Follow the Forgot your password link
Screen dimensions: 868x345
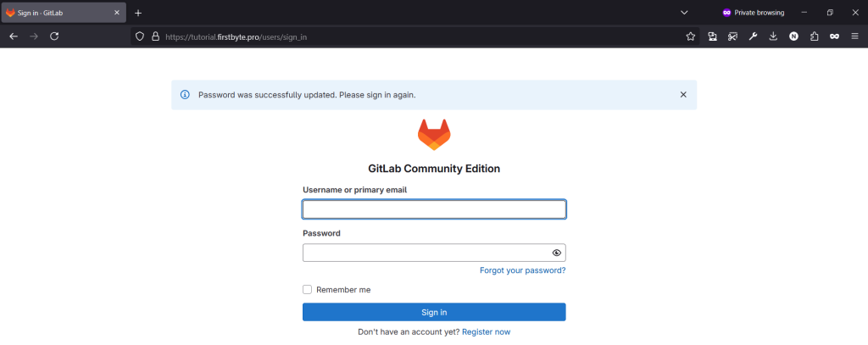point(522,270)
